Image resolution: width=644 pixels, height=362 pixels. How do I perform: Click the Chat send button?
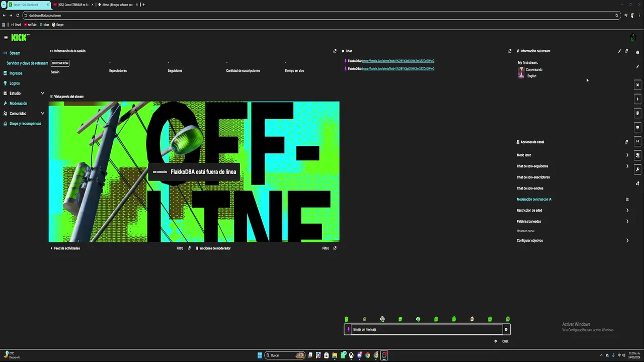pos(505,341)
